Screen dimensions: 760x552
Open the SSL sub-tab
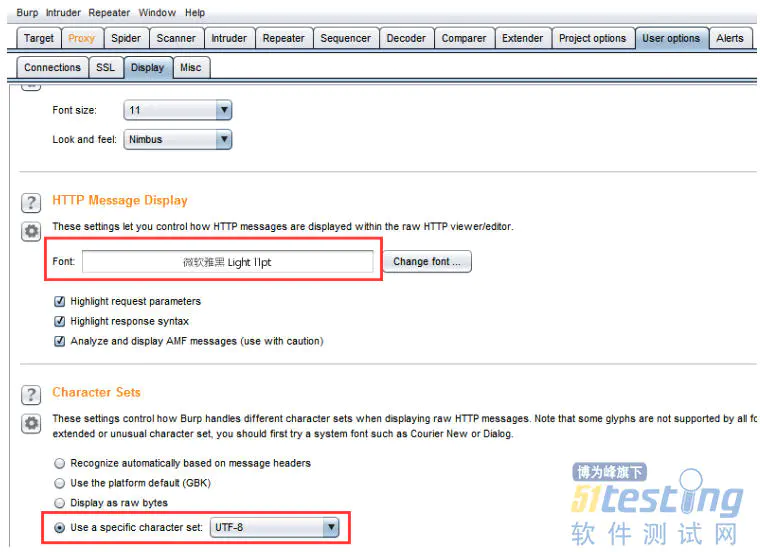click(x=105, y=67)
